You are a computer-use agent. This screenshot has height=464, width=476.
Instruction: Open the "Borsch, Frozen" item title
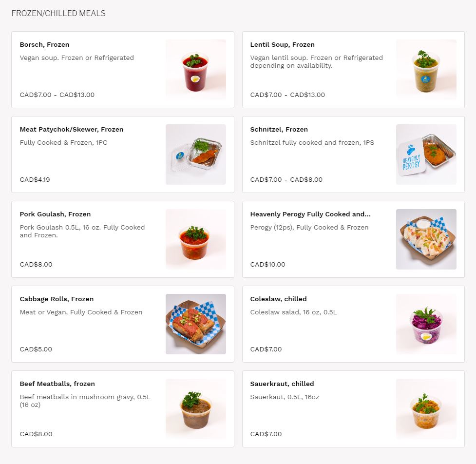(x=44, y=45)
